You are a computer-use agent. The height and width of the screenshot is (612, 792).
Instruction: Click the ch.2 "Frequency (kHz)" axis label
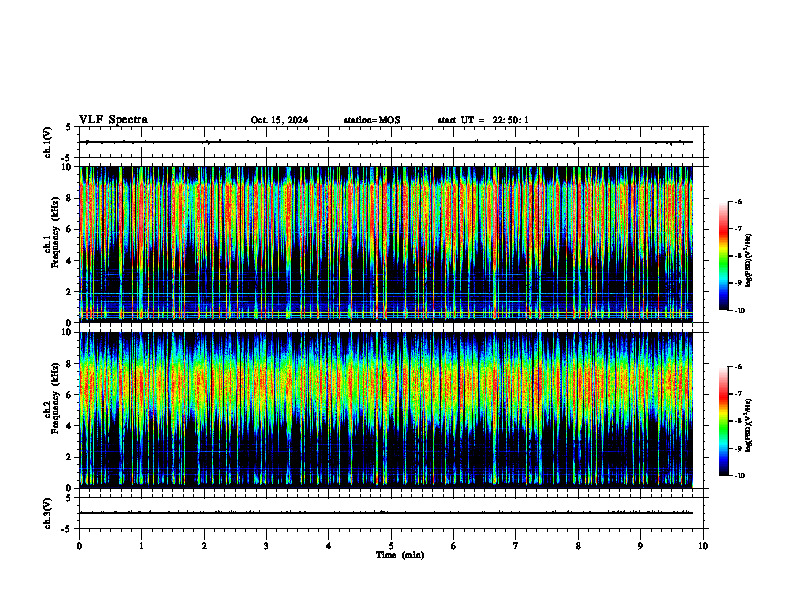pos(55,398)
